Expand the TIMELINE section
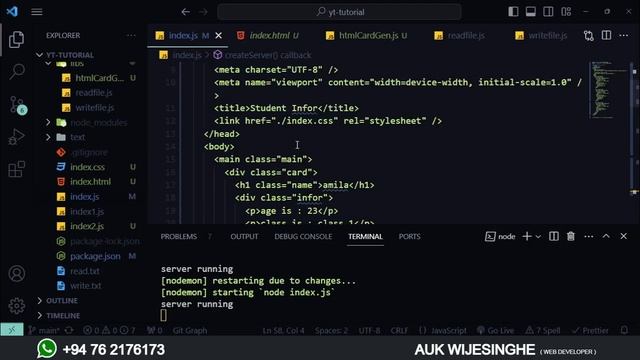 (x=63, y=316)
